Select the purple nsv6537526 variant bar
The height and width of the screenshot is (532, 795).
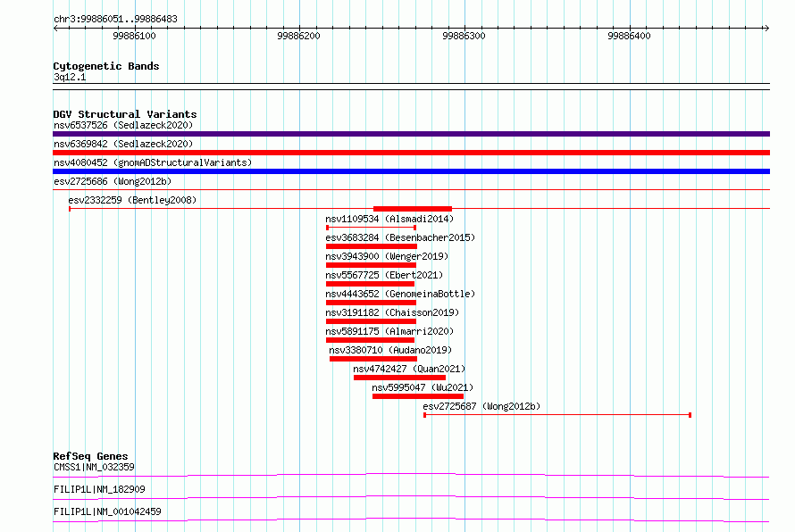[411, 134]
